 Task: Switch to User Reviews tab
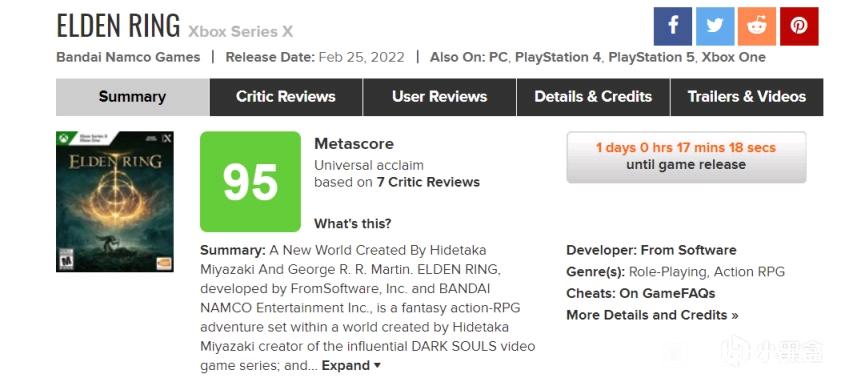tap(440, 97)
